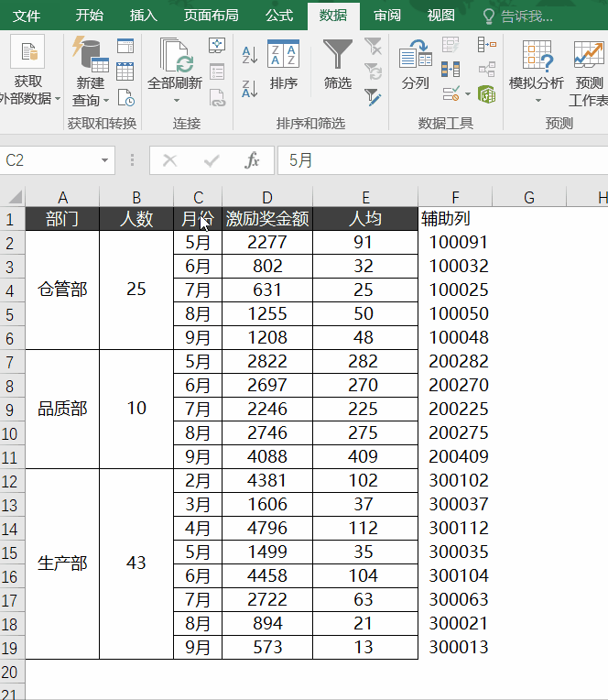Click merged headcount cell showing 43
608x700 pixels.
tap(136, 563)
